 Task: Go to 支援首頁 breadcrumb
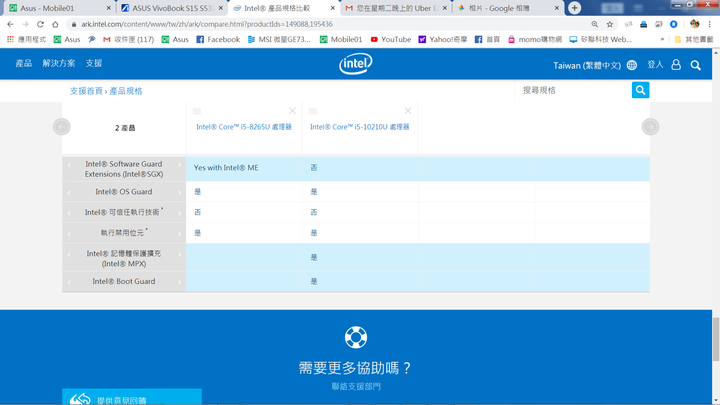[x=86, y=91]
